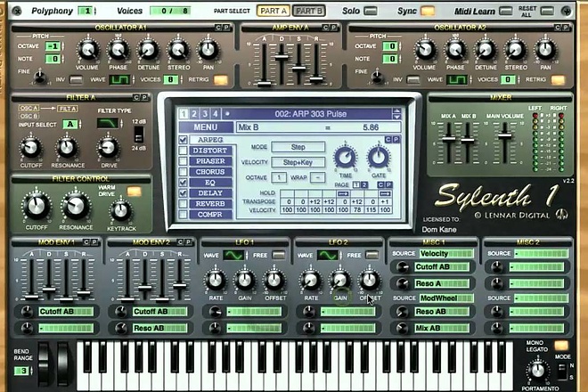Open arpeggiator step page 2
The image size is (588, 392).
click(363, 185)
